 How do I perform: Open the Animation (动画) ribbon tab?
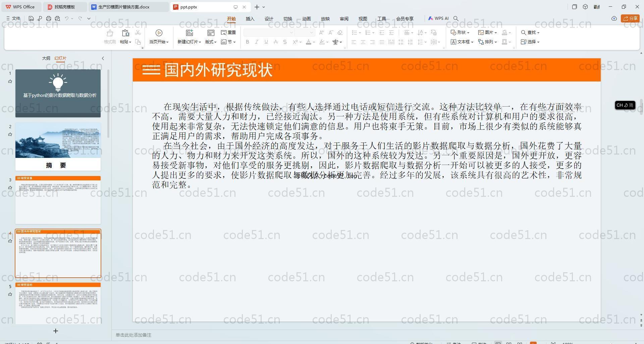[x=306, y=19]
